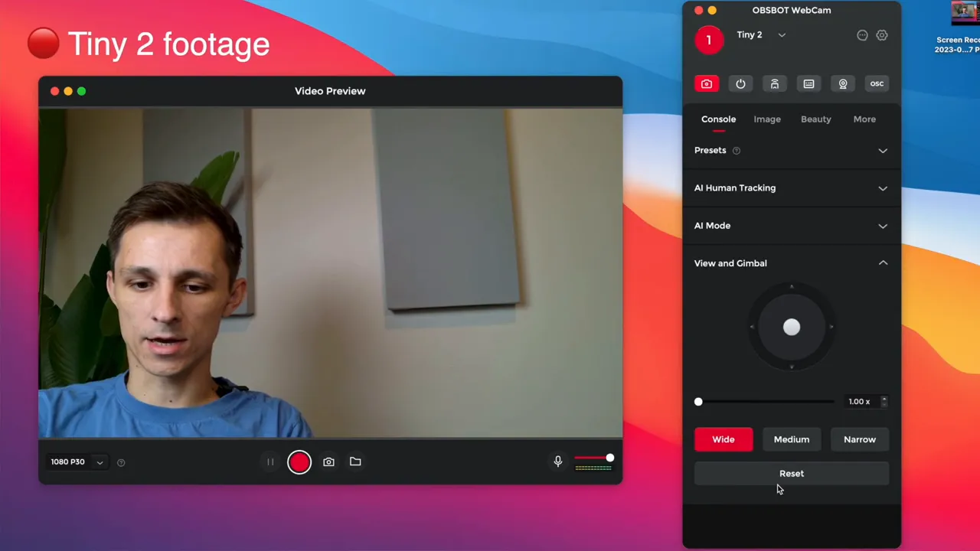Open the virtual webcam icon
Viewport: 980px width, 551px height.
pos(843,83)
